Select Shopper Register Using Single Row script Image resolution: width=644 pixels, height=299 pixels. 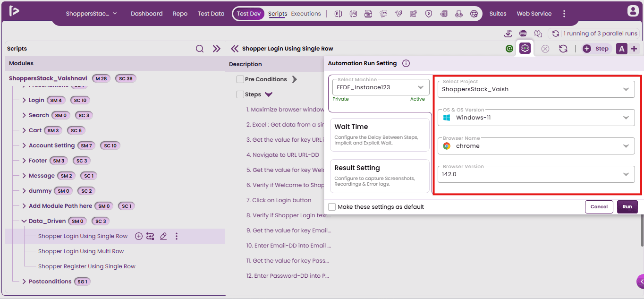(87, 266)
